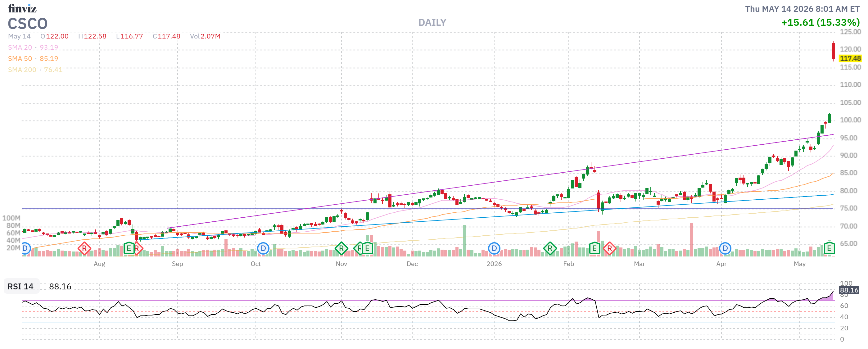Screen dimensions: 868x349
Task: Click the 95.00 price axis label
Action: 848,138
